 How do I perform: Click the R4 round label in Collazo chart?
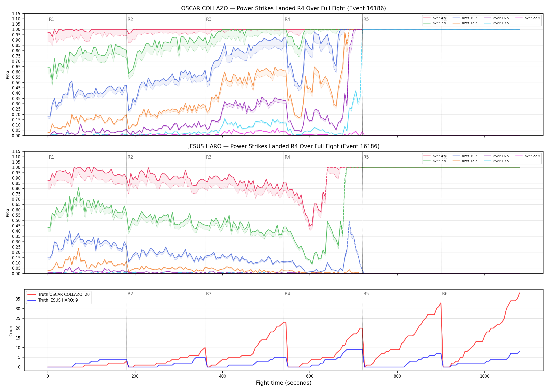tap(287, 19)
